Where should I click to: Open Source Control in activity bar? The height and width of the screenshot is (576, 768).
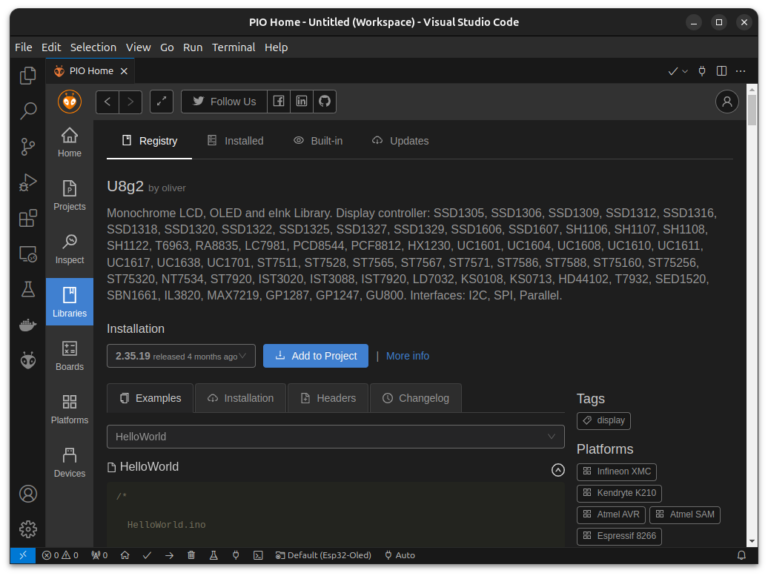tap(28, 147)
